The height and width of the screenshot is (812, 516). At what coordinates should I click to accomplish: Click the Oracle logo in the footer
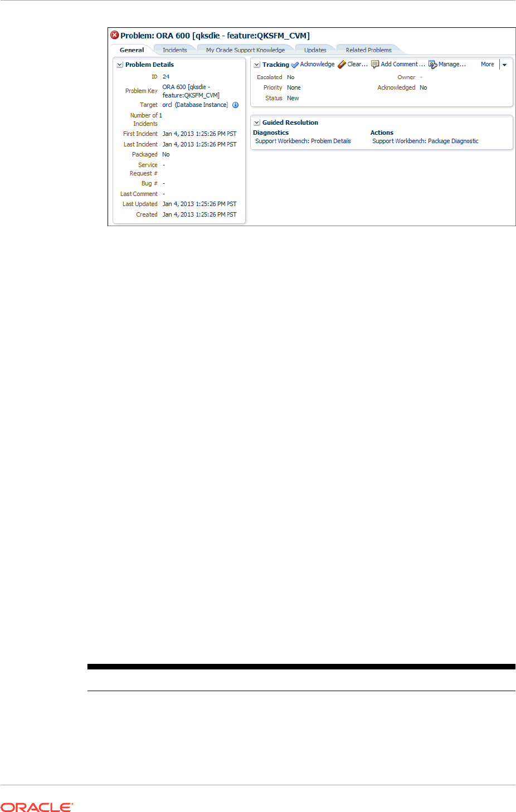click(x=37, y=807)
